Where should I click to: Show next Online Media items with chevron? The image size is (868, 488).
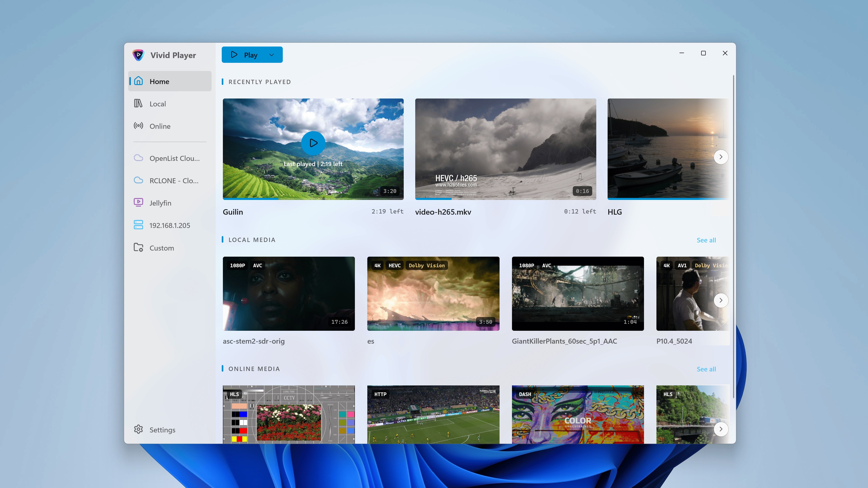[721, 429]
